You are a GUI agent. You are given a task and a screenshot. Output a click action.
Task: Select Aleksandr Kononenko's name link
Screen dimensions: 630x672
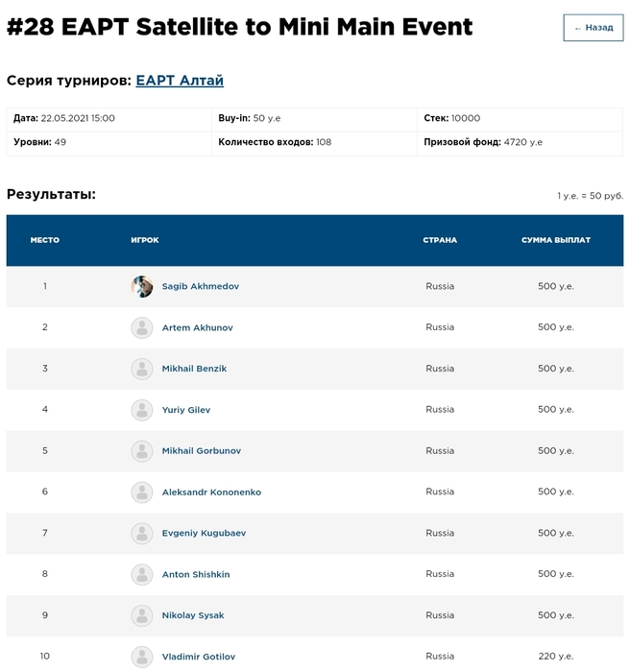click(211, 492)
